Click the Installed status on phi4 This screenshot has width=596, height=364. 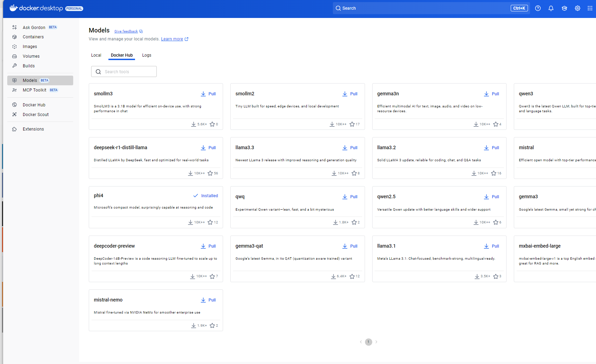pos(205,196)
